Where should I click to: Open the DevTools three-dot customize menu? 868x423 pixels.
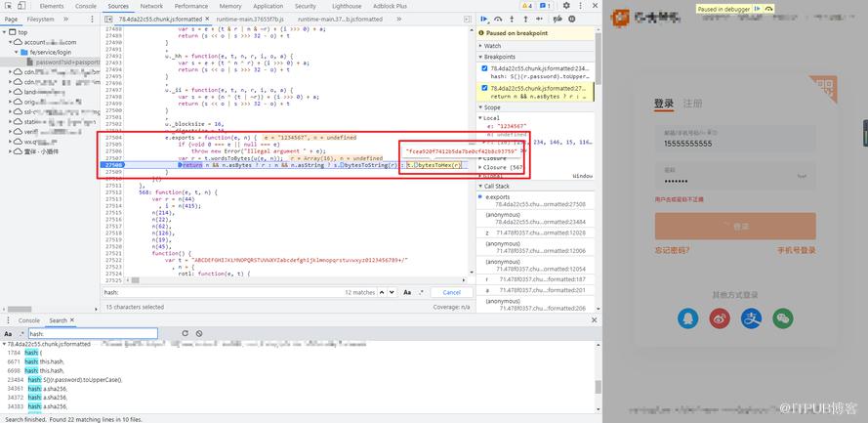coord(579,6)
